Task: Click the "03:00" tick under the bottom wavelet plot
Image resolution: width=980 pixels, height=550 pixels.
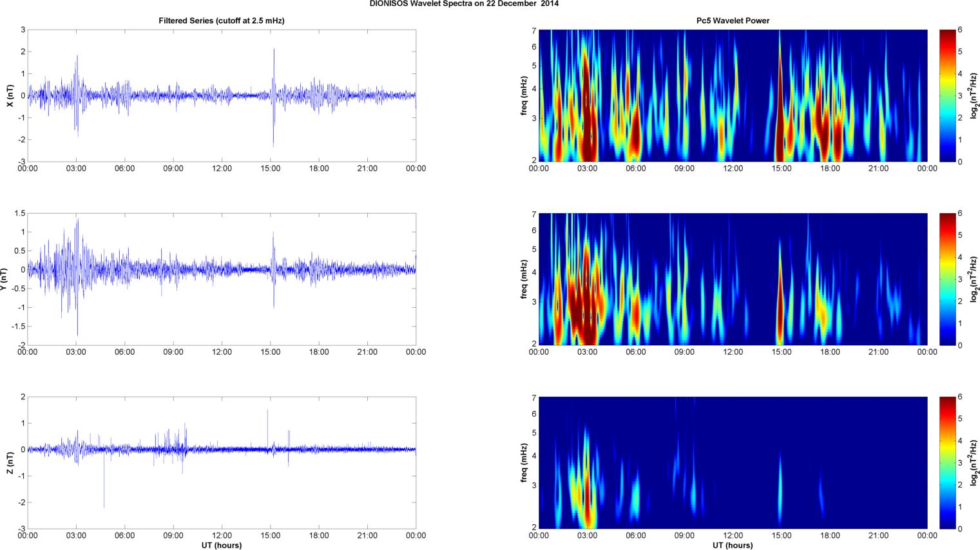Action: tap(588, 536)
